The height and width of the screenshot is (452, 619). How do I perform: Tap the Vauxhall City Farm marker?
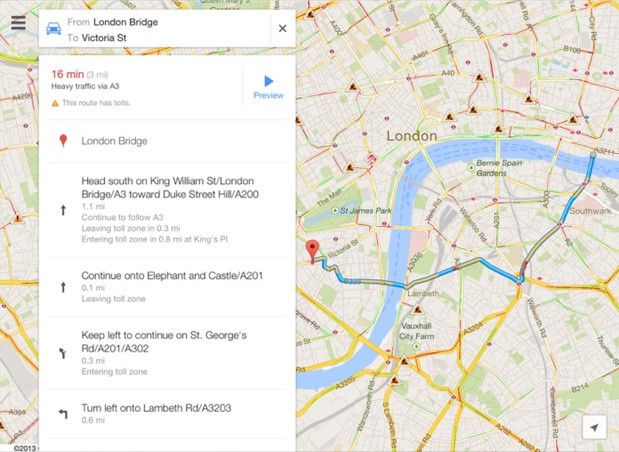point(416,346)
